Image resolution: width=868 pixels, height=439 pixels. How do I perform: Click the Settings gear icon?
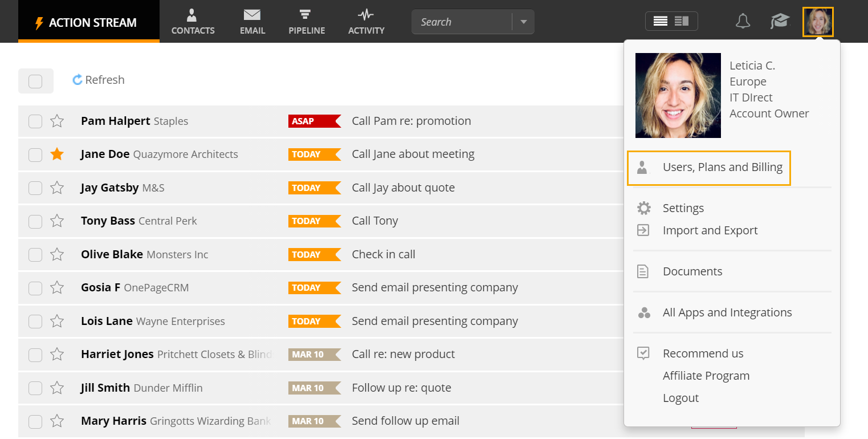pyautogui.click(x=643, y=208)
